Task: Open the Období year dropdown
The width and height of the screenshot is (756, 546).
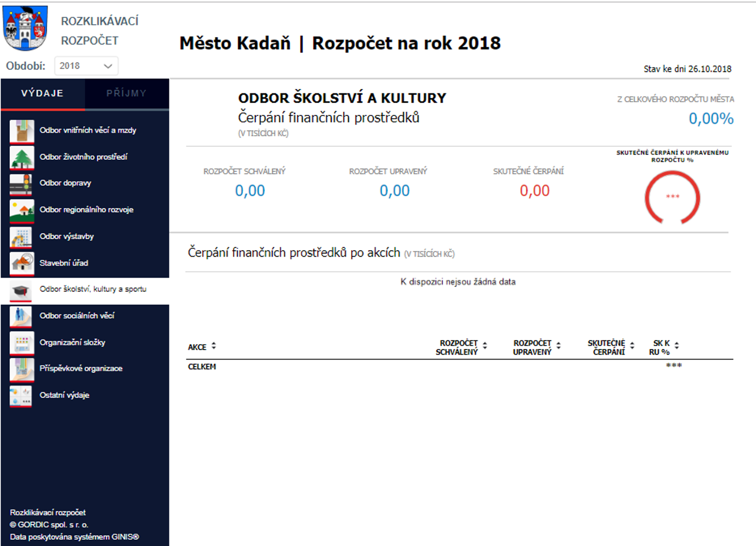Action: (86, 66)
